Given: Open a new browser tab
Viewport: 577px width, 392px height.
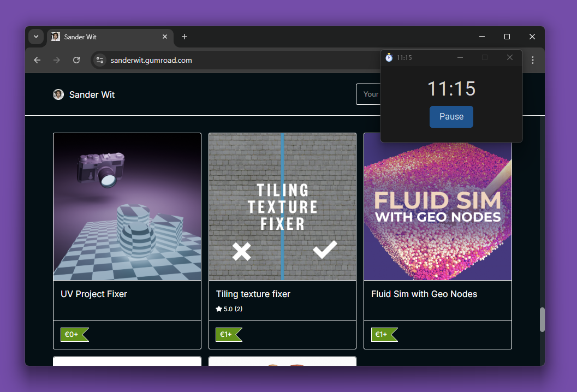Looking at the screenshot, I should pyautogui.click(x=185, y=37).
